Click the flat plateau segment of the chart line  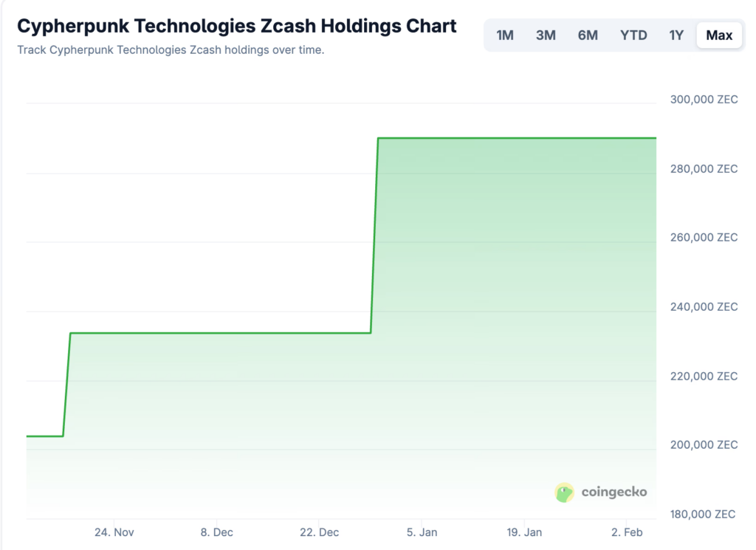(x=221, y=333)
